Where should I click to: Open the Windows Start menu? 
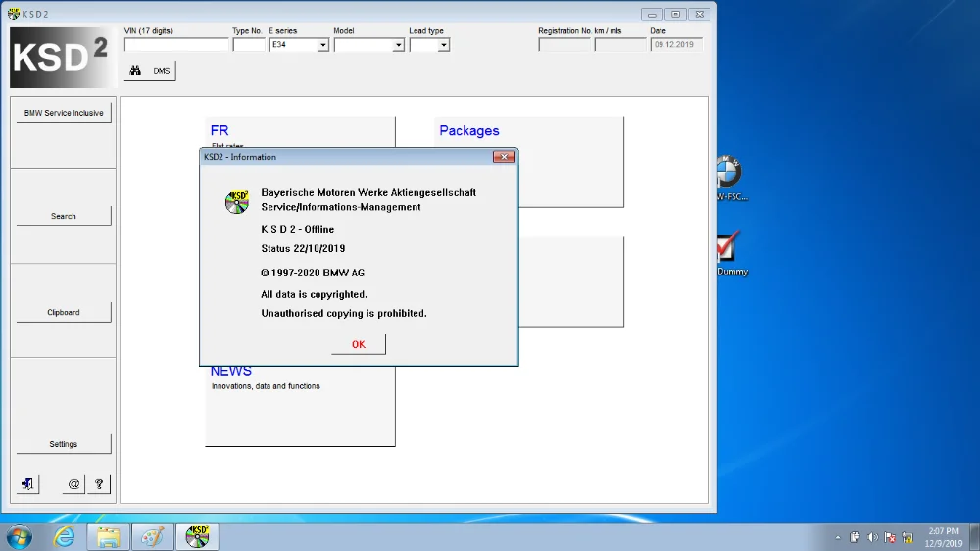click(20, 537)
